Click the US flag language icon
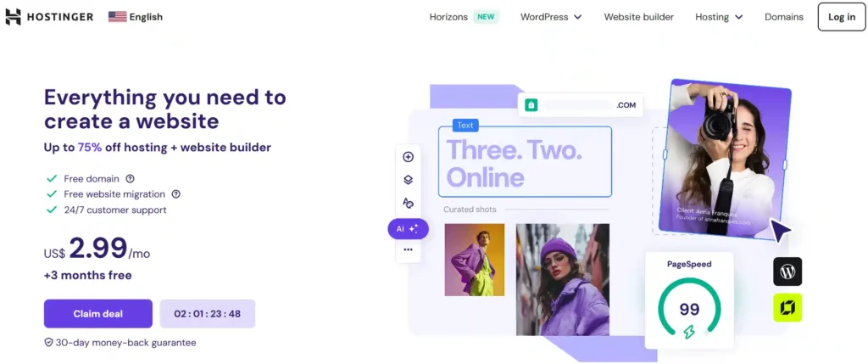 coord(117,17)
